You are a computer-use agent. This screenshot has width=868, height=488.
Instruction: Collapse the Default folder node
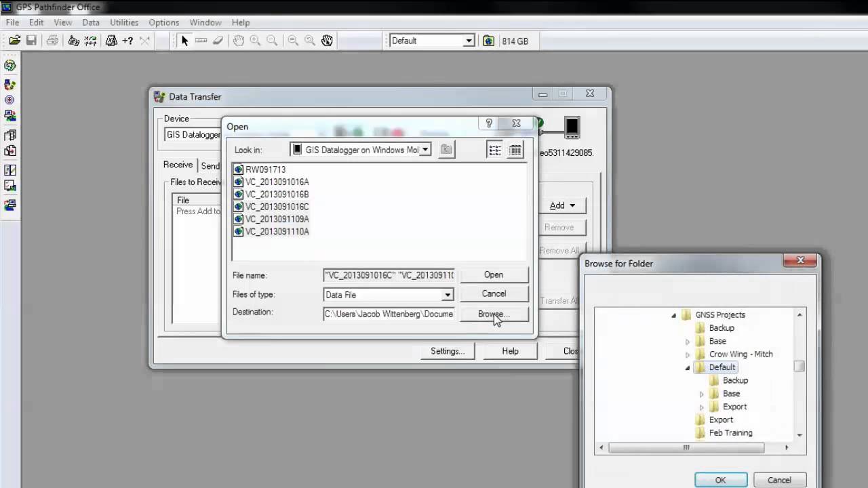(x=687, y=368)
